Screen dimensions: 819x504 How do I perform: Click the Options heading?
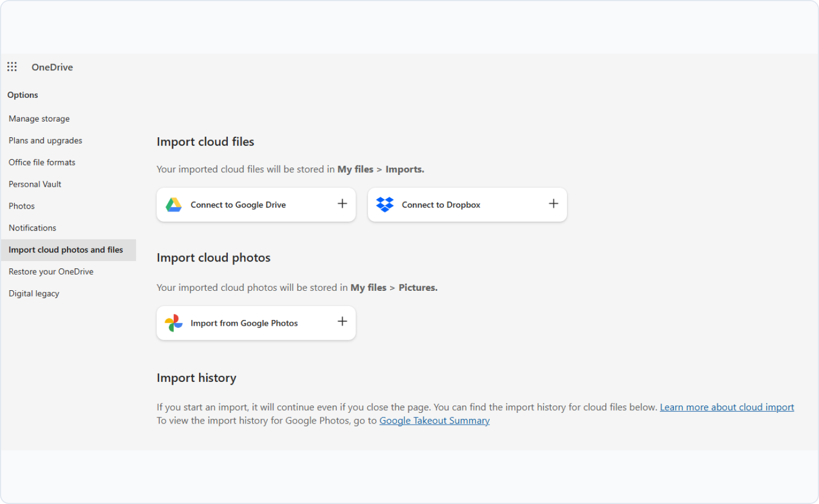(22, 95)
